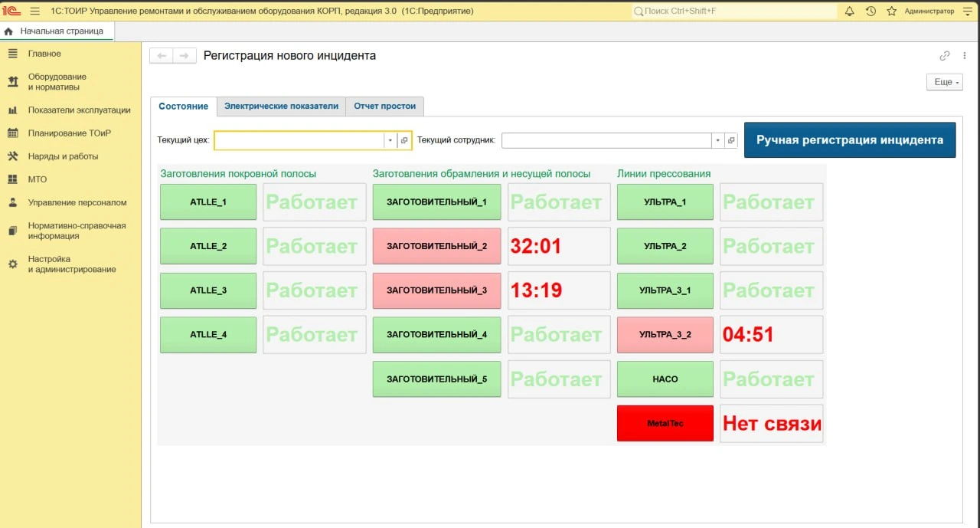
Task: Click the НАСО equipment button
Action: tap(665, 379)
